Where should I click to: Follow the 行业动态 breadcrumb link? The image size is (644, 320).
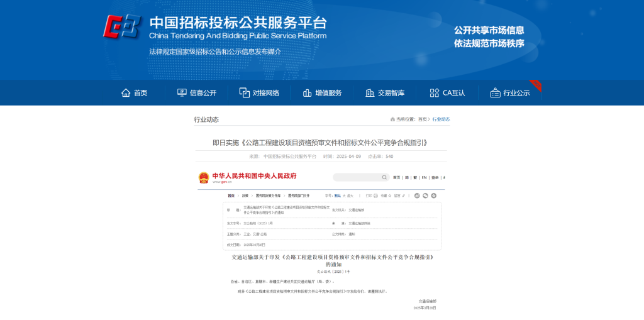pyautogui.click(x=441, y=119)
